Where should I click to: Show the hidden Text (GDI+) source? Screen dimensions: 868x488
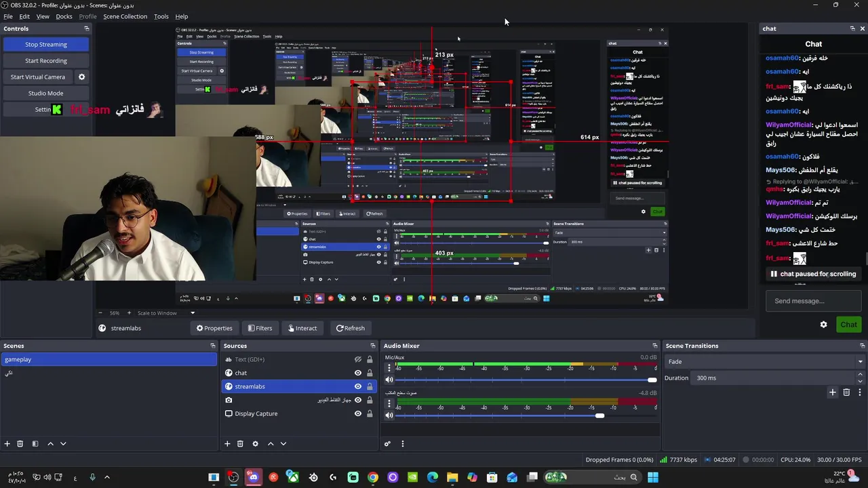[358, 359]
